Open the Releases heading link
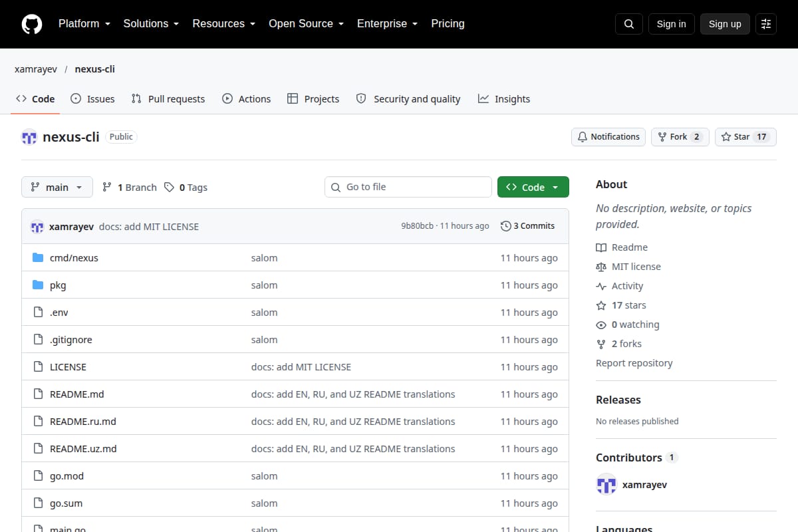Viewport: 798px width, 532px height. [x=618, y=400]
